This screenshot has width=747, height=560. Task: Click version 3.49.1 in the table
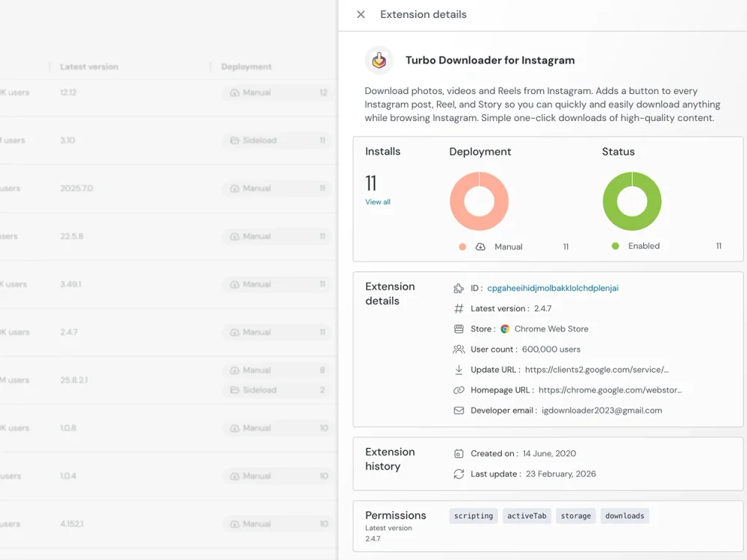click(70, 284)
